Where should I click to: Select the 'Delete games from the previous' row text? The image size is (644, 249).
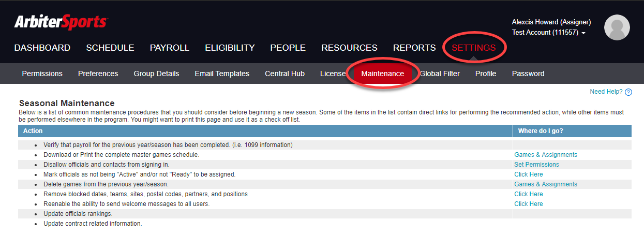106,184
